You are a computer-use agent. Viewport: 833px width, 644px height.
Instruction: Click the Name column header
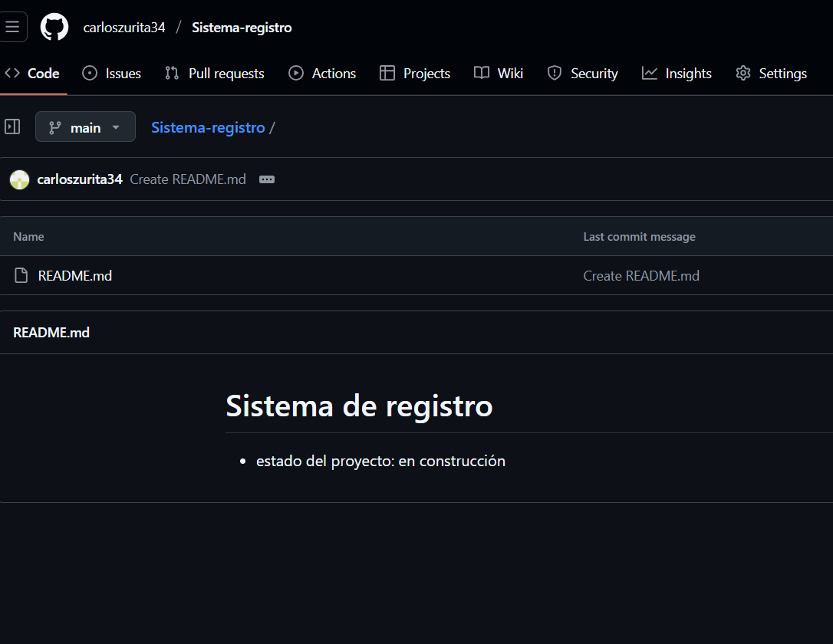tap(28, 237)
